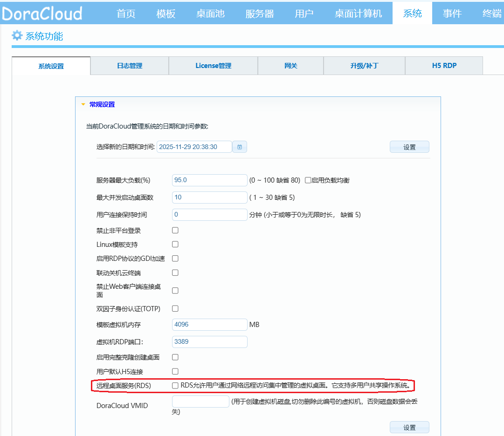The width and height of the screenshot is (504, 436).
Task: Go to 桌面池 in top navigation
Action: click(x=210, y=14)
